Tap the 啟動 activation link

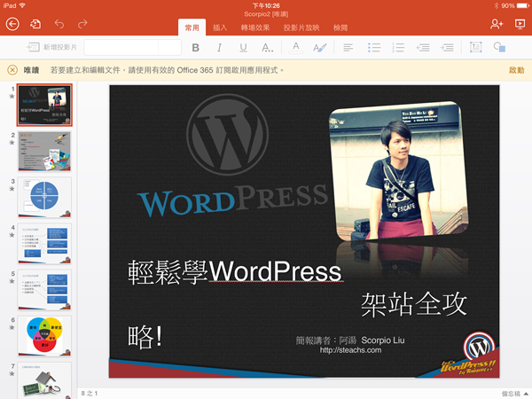(516, 70)
